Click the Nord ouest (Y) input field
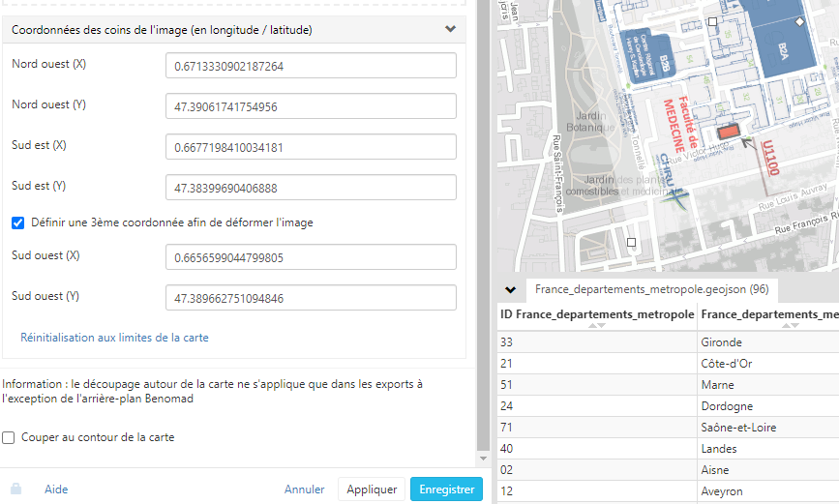Image resolution: width=839 pixels, height=504 pixels. 311,106
